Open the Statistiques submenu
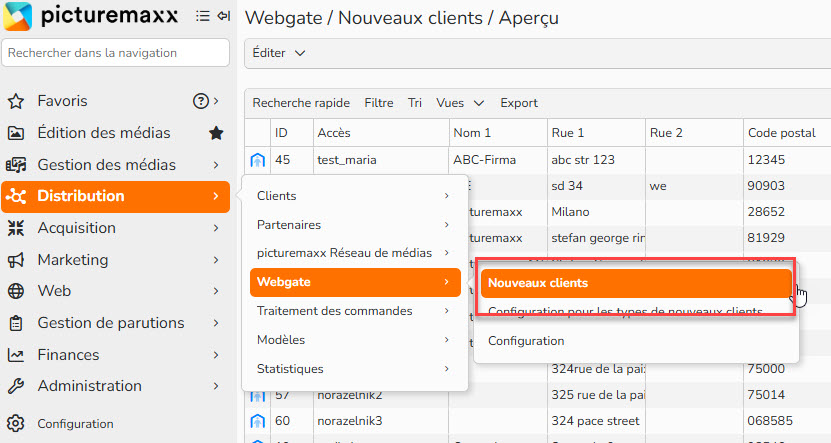 pos(355,369)
